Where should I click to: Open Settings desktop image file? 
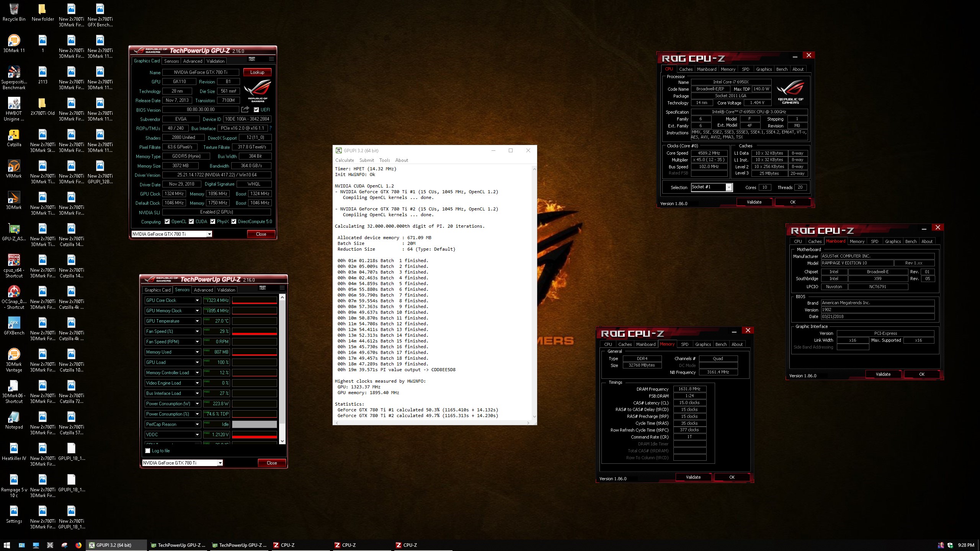tap(14, 514)
